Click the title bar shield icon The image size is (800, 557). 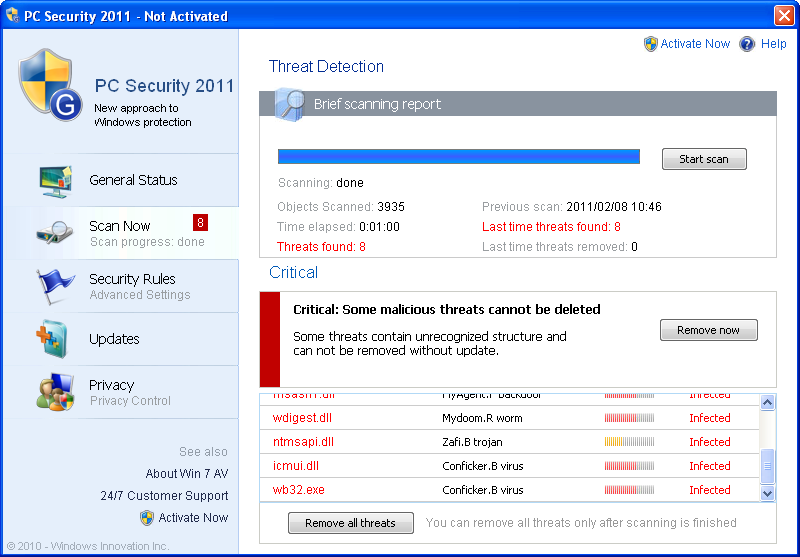tap(12, 15)
